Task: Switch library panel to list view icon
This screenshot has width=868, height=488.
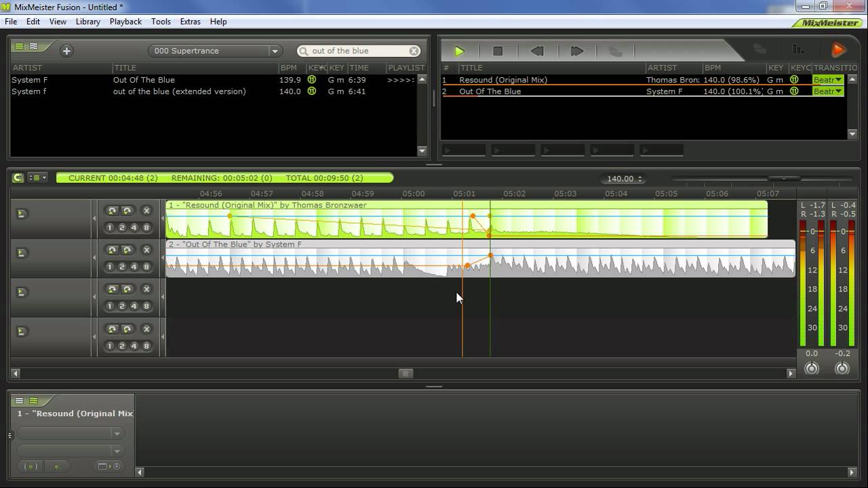Action: click(20, 46)
